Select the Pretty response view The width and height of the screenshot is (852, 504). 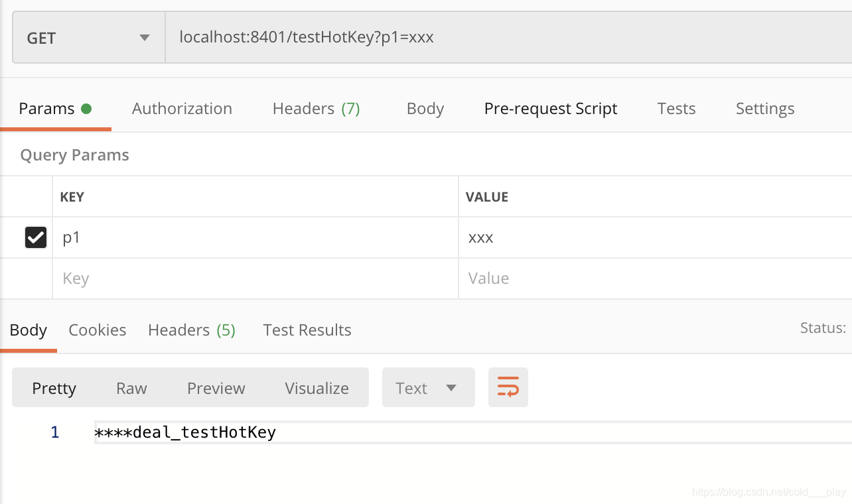click(x=54, y=388)
